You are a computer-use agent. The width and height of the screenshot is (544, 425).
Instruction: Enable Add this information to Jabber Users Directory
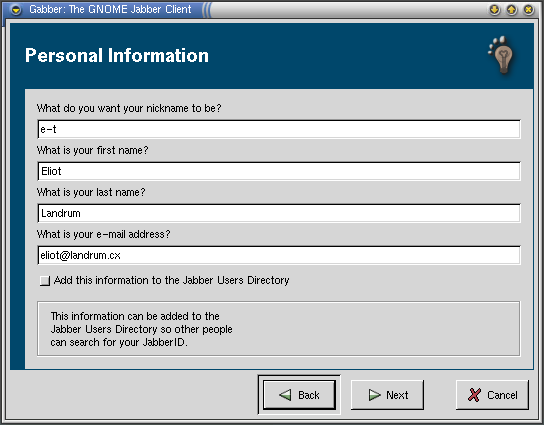(x=45, y=280)
